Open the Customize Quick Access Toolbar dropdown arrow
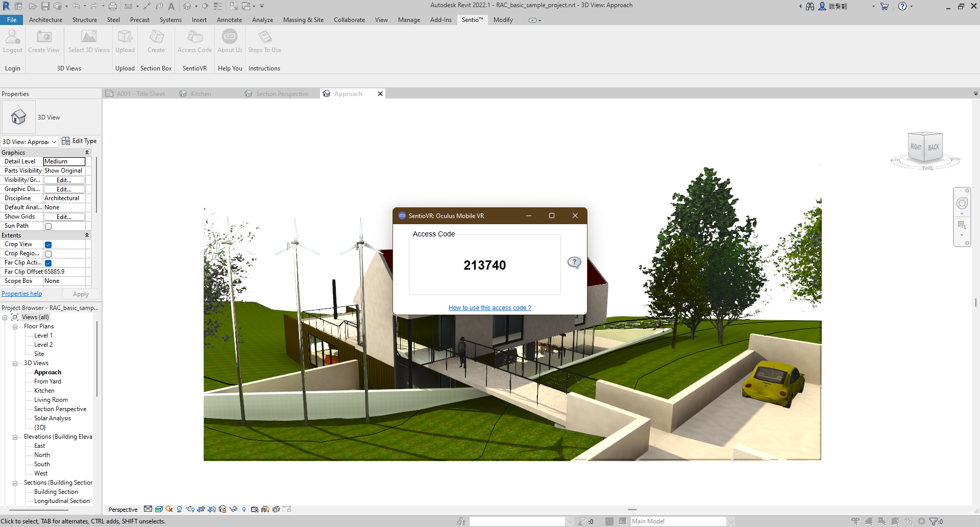The width and height of the screenshot is (980, 527). (262, 6)
